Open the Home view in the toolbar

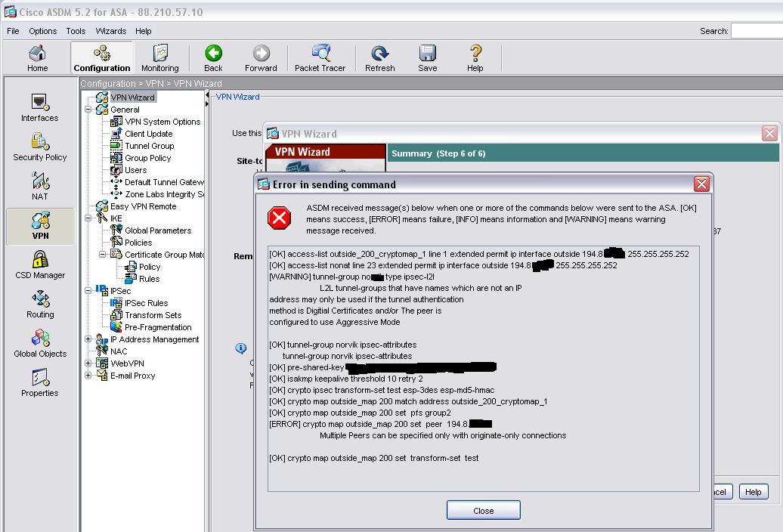(38, 58)
